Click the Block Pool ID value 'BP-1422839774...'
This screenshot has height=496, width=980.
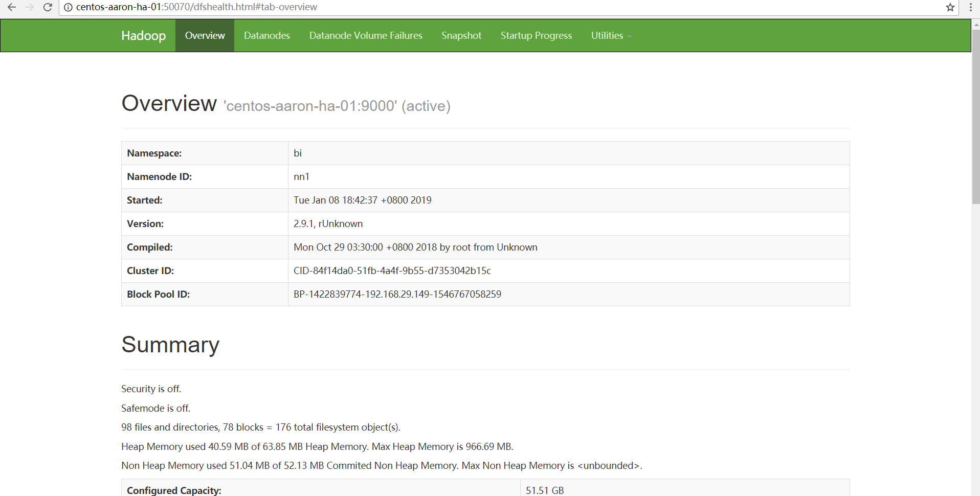coord(397,294)
